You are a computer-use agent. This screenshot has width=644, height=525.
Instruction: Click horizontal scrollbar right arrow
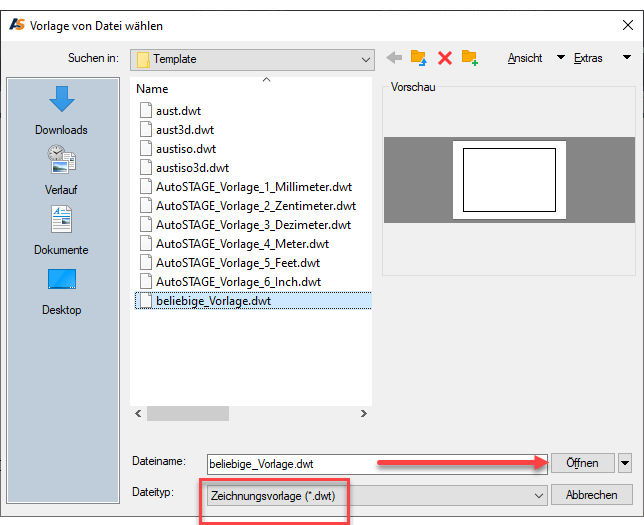pos(363,413)
